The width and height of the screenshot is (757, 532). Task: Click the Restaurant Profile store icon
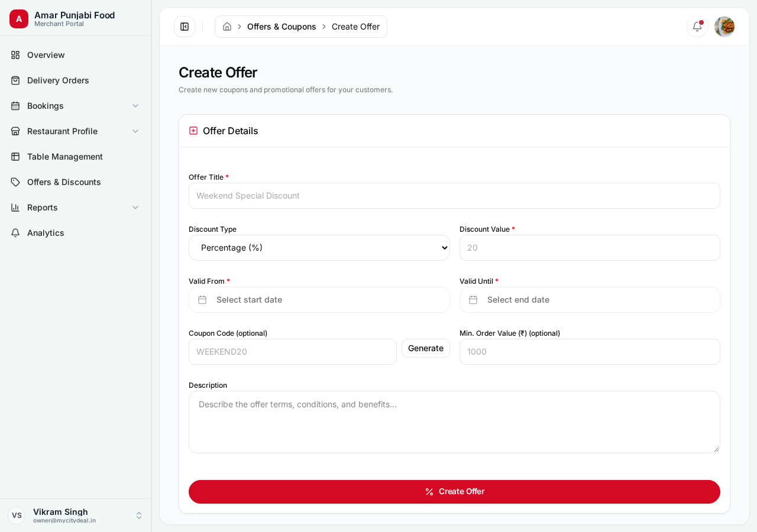[x=15, y=131]
